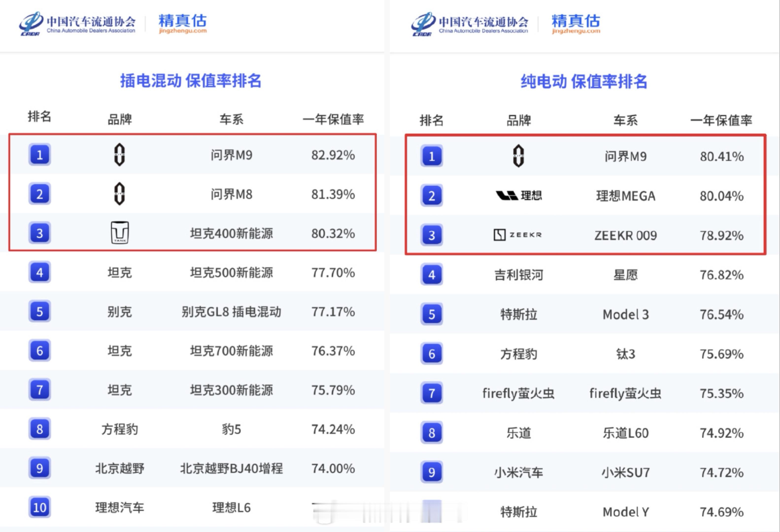Click rank badge 7 in the firefly萤火虫 row
The height and width of the screenshot is (532, 780).
click(432, 393)
